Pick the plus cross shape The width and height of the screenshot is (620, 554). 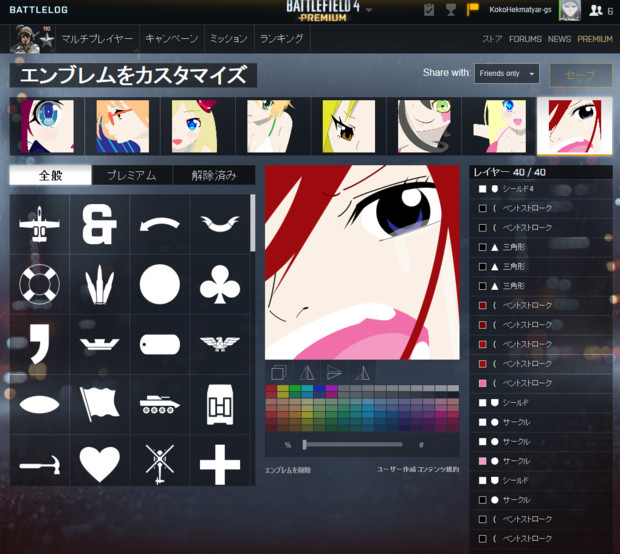220,464
